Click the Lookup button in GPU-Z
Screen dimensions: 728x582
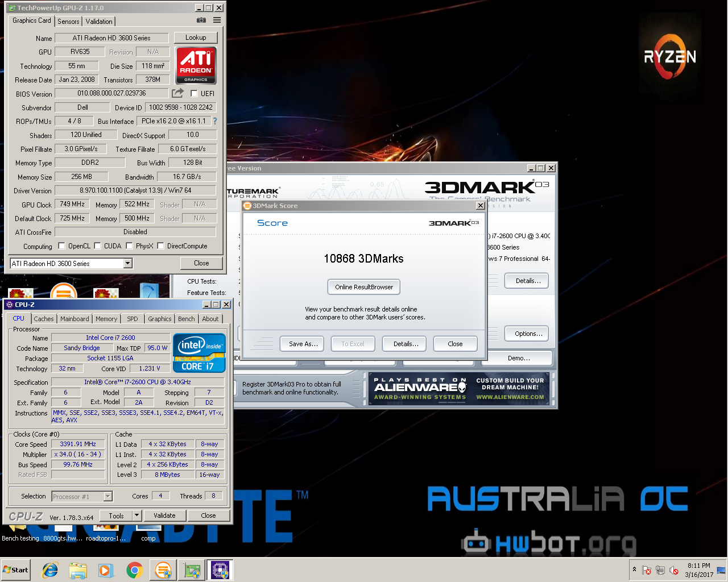(196, 38)
